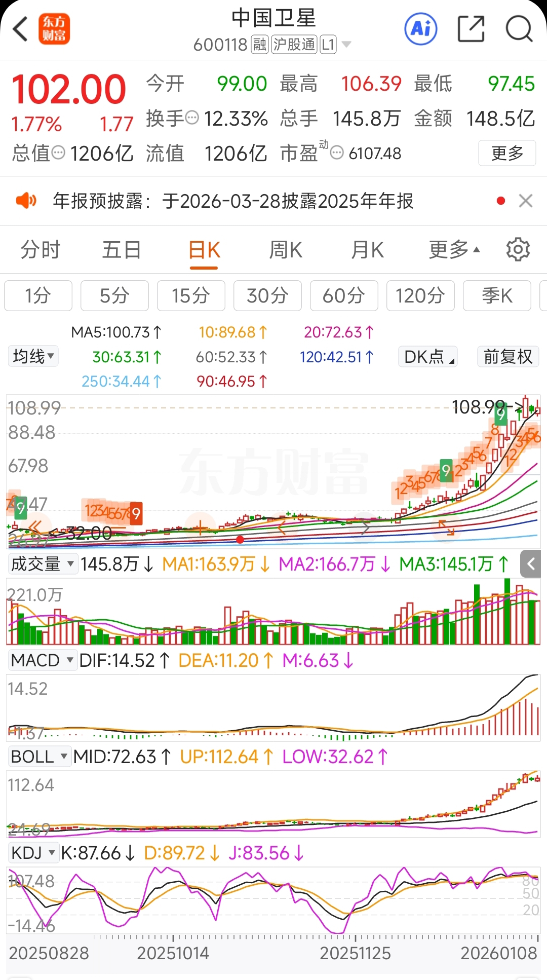The width and height of the screenshot is (547, 980).
Task: Select the 30分 period button
Action: tap(267, 295)
